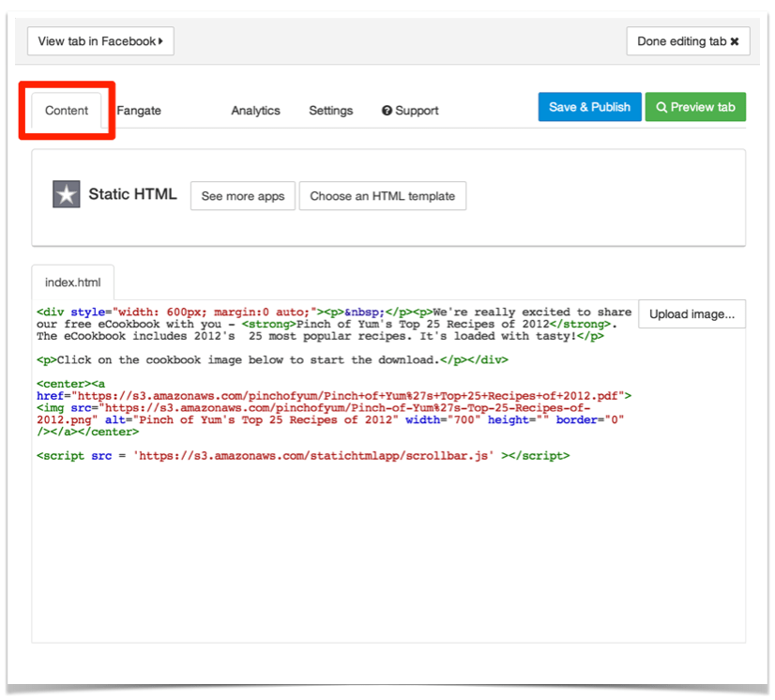This screenshot has width=775, height=700.
Task: Switch to the Fangate tab
Action: [x=138, y=110]
